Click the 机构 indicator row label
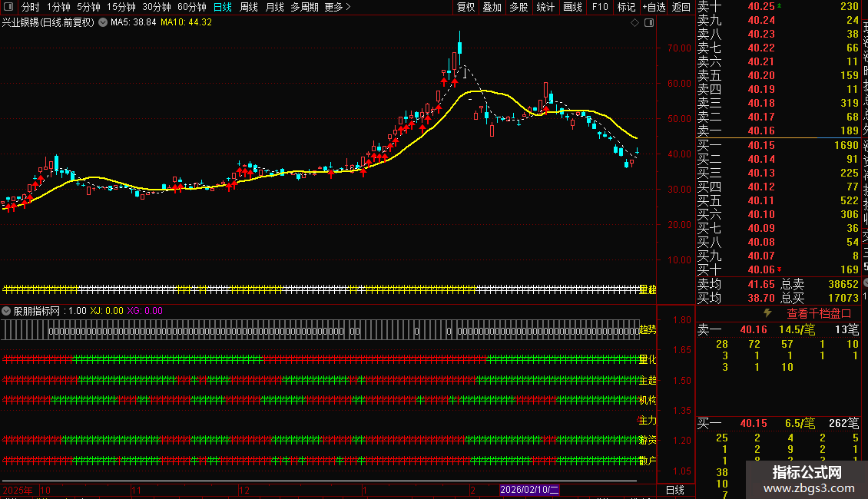868x499 pixels. pos(648,400)
